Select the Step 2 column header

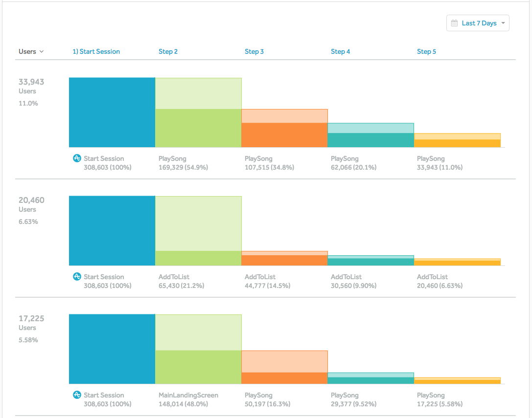tap(168, 51)
